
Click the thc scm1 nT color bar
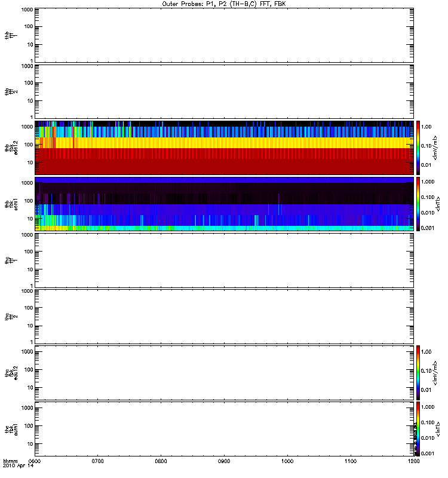[418, 429]
